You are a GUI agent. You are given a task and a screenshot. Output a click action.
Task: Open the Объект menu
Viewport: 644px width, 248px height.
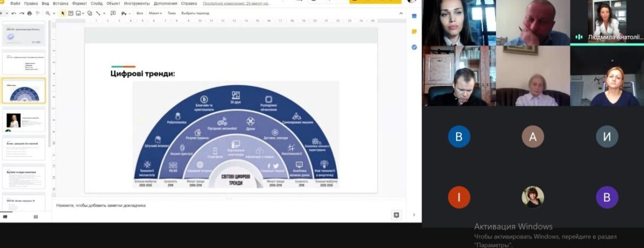(113, 3)
